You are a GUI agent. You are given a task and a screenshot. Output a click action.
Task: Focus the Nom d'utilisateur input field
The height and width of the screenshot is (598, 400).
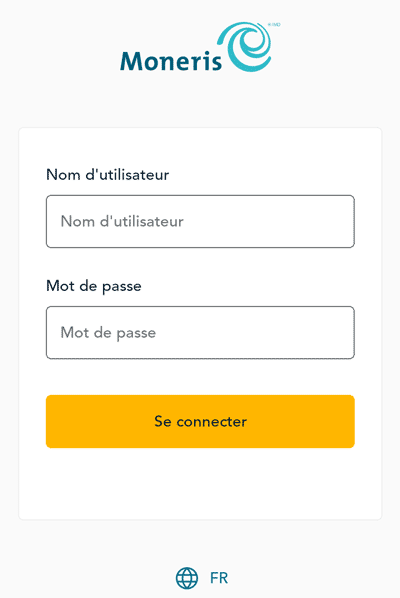200,221
